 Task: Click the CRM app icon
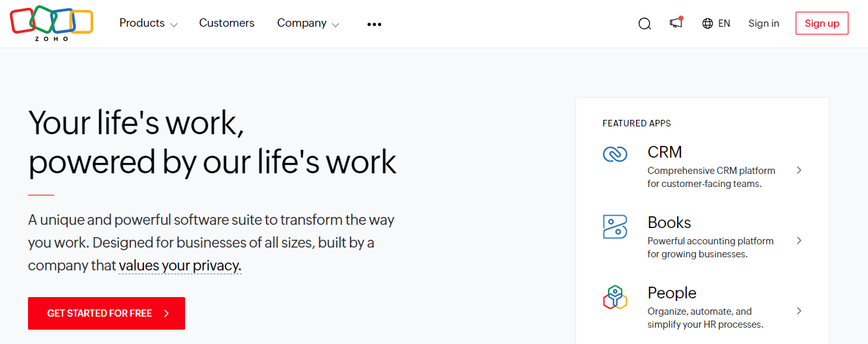615,154
